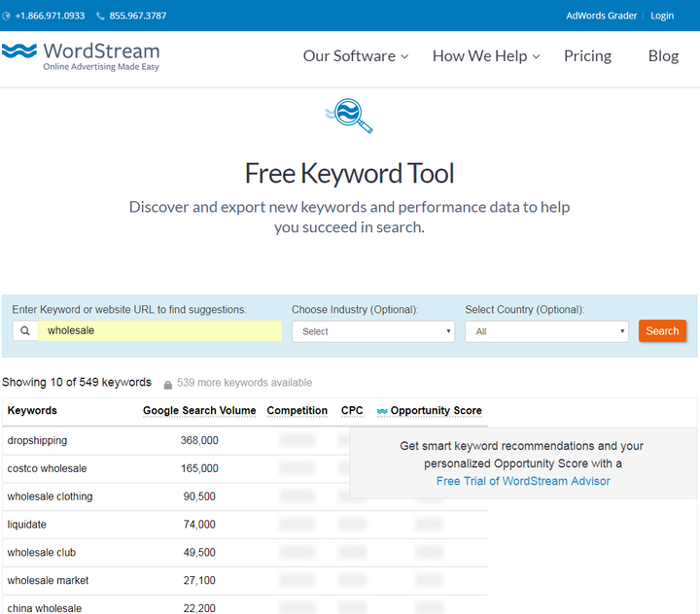Open AdWords Grader link
Image resolution: width=700 pixels, height=614 pixels.
click(602, 16)
